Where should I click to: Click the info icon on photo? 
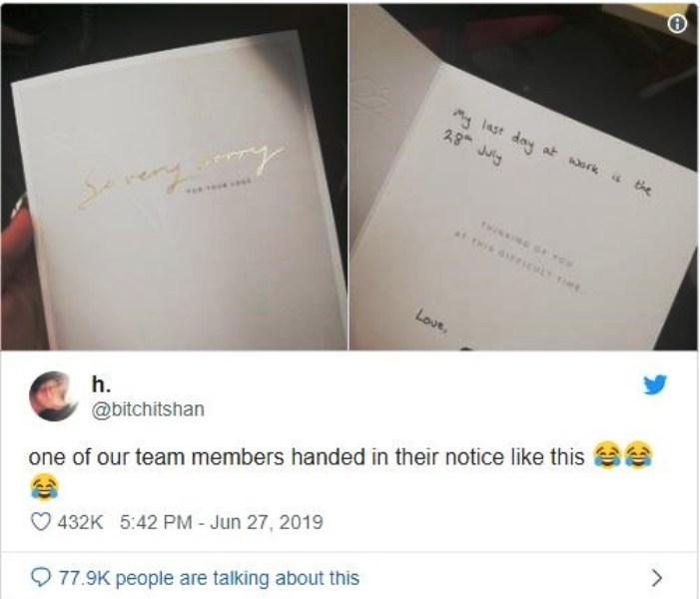tap(677, 25)
